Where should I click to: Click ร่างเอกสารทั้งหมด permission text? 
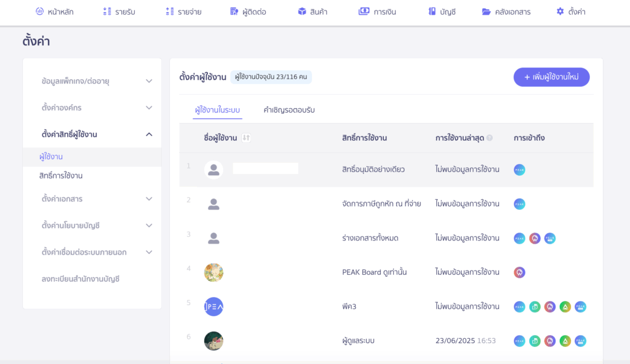click(x=370, y=238)
